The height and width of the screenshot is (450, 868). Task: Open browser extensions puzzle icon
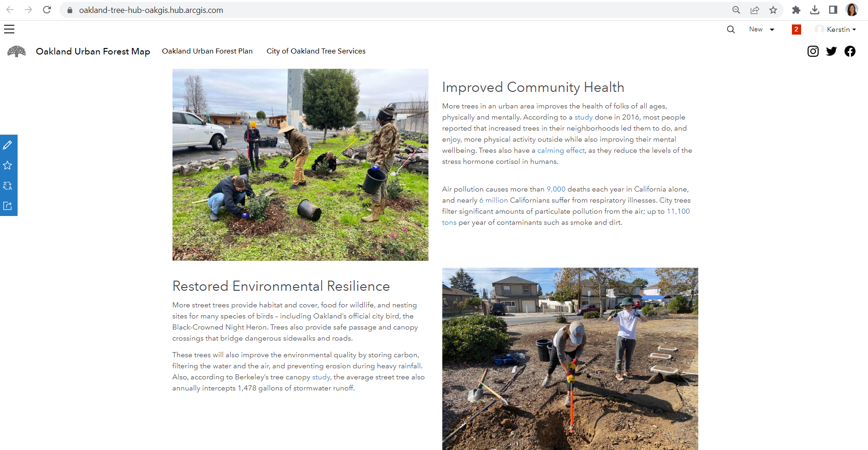[796, 10]
